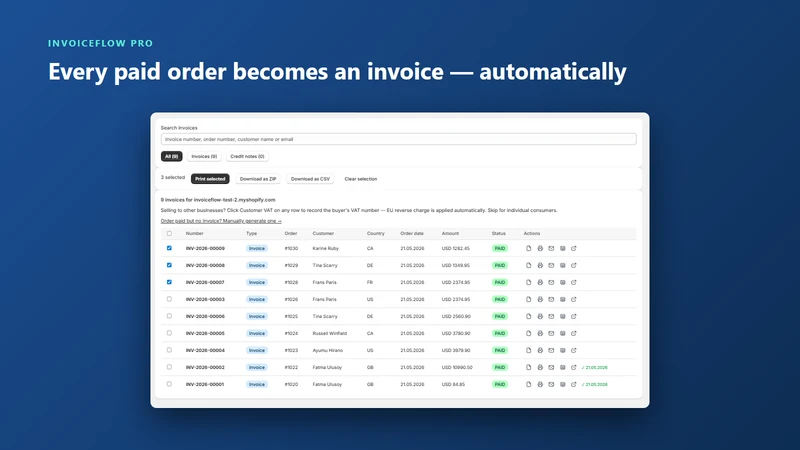Click the Order date column header
The width and height of the screenshot is (800, 450).
[x=412, y=234]
